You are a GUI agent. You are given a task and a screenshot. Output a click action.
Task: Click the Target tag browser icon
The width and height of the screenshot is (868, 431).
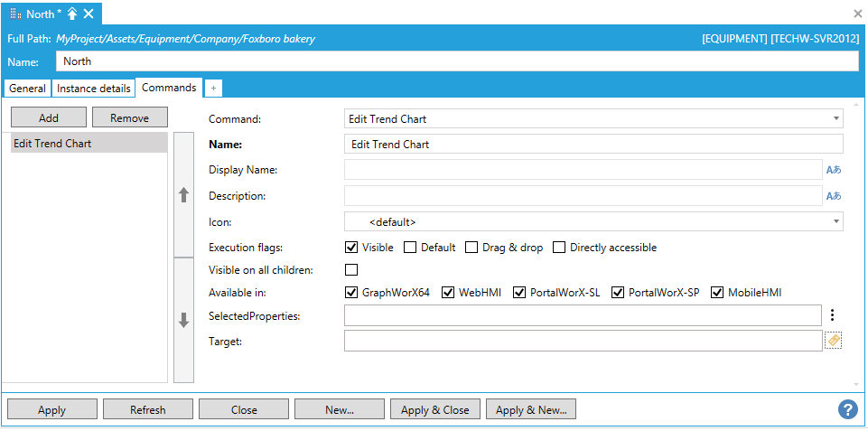[x=833, y=341]
